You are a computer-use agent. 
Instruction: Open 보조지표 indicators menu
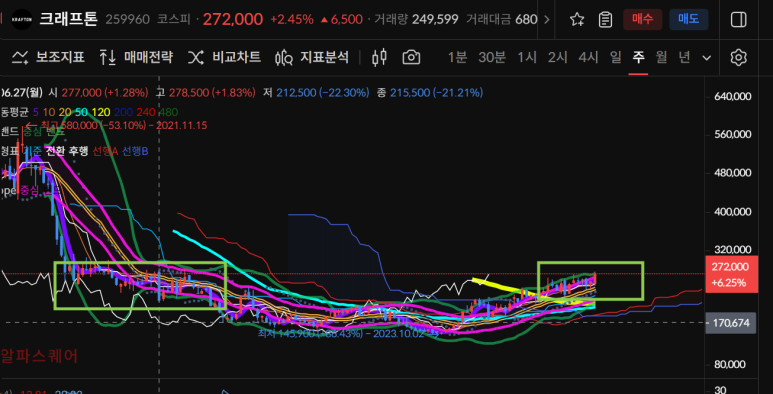[48, 57]
